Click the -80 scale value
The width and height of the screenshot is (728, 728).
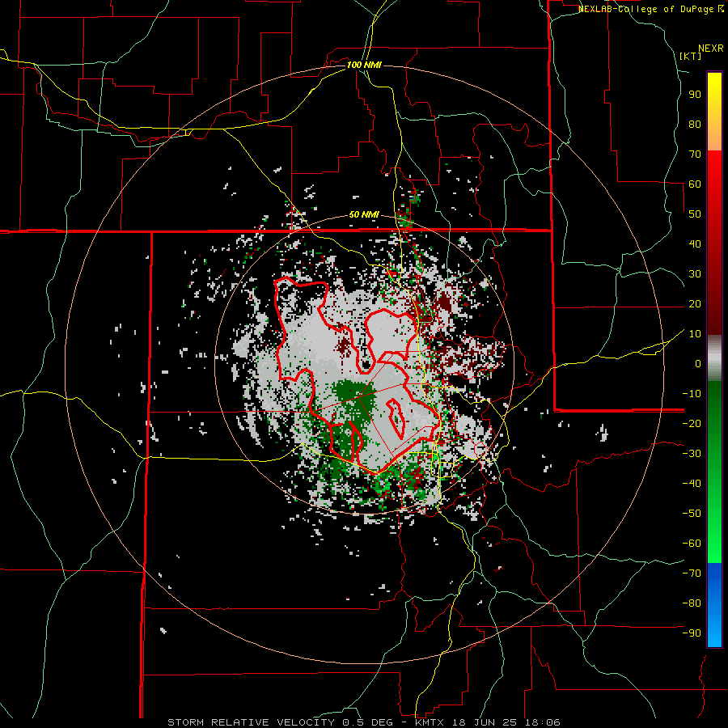coord(692,603)
